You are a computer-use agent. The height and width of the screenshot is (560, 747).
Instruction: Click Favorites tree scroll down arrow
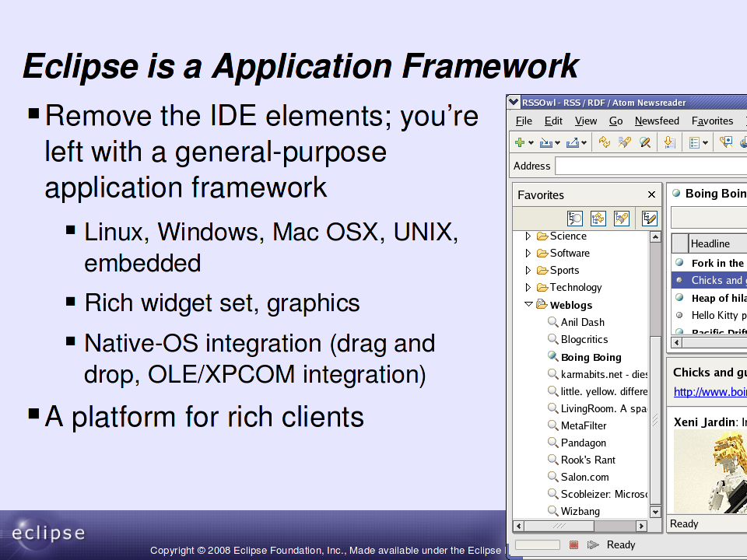(655, 513)
